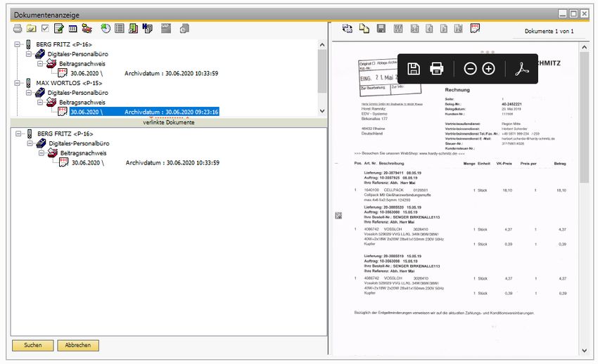
Task: Click the yellow folder checkmark toolbar icon
Action: [x=31, y=29]
